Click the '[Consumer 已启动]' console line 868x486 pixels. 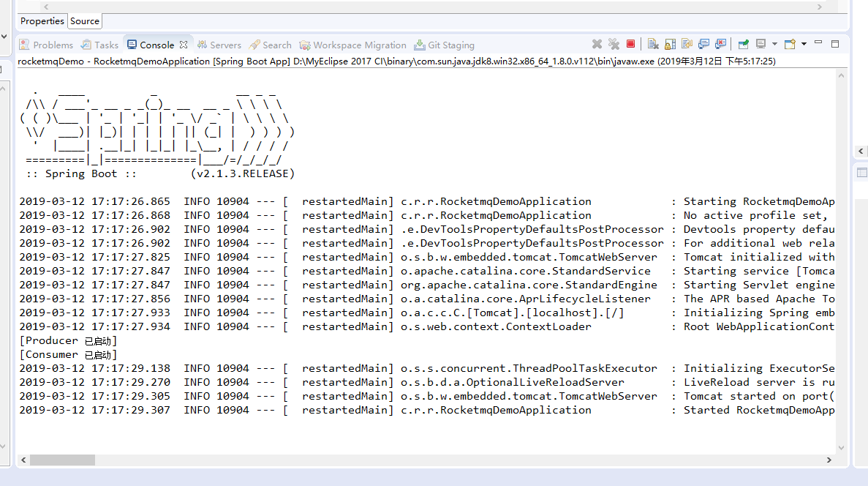coord(68,355)
